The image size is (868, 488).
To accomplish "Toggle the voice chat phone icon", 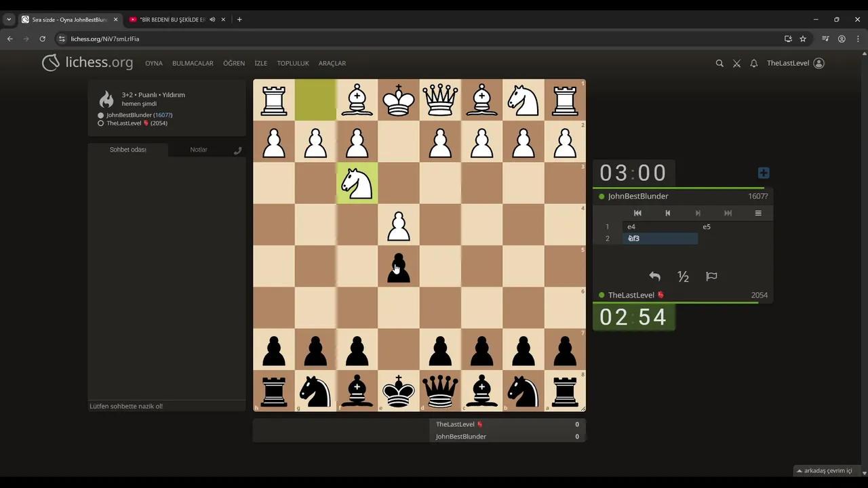I will pyautogui.click(x=237, y=150).
